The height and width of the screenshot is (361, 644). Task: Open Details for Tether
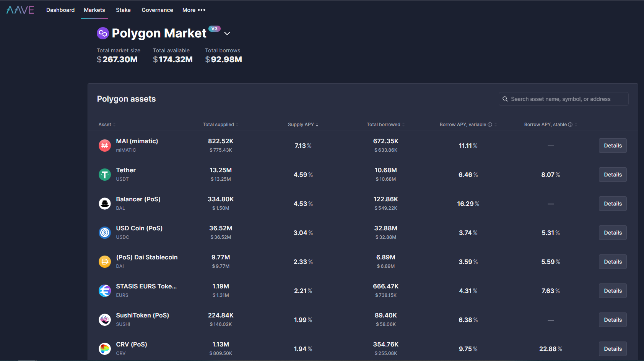pos(613,175)
